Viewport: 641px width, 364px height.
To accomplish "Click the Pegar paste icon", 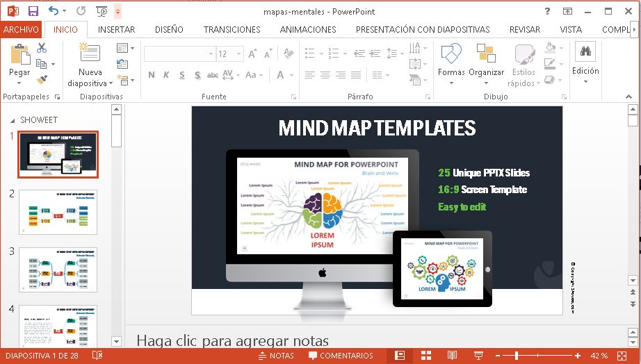I will pos(19,54).
